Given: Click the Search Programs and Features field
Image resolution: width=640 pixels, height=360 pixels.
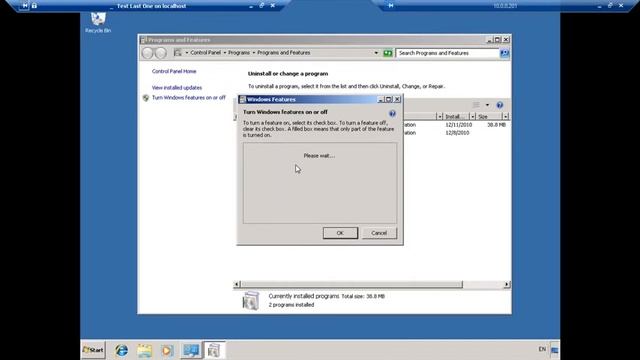Looking at the screenshot, I should [x=447, y=53].
